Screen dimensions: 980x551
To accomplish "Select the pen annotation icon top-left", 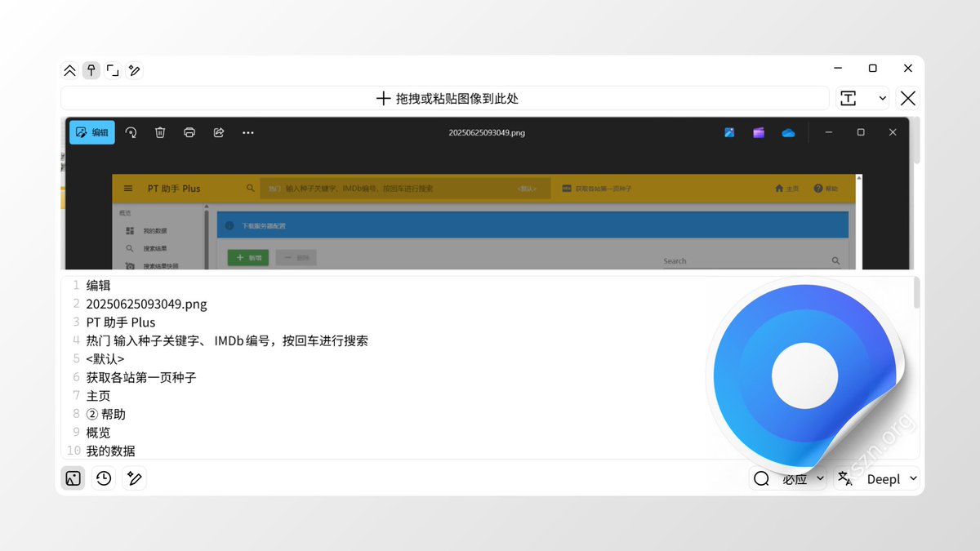I will 134,70.
